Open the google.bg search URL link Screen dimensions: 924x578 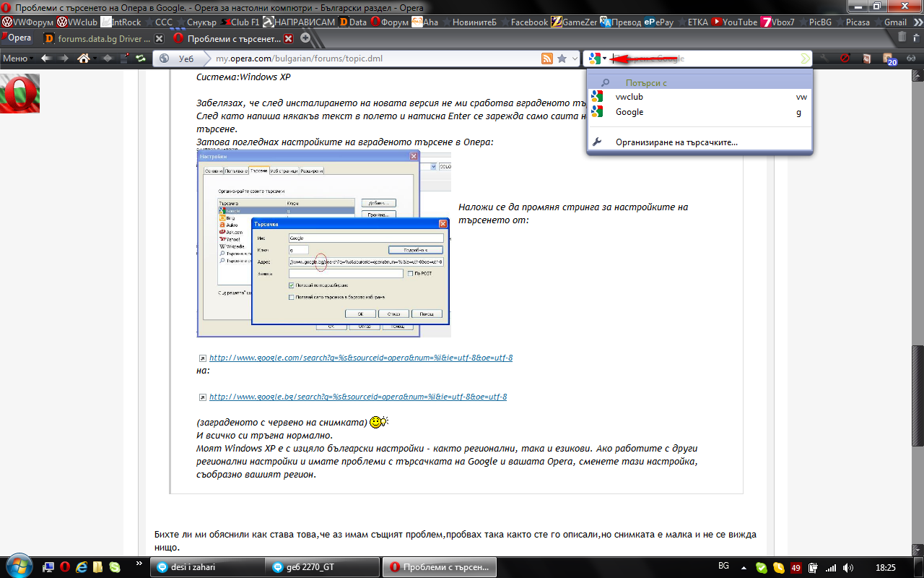coord(358,397)
